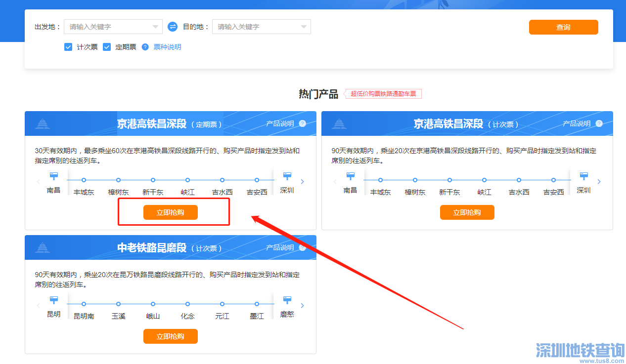Open product info icon on 中老铁路昆磨段 card
This screenshot has height=364, width=626.
303,247
